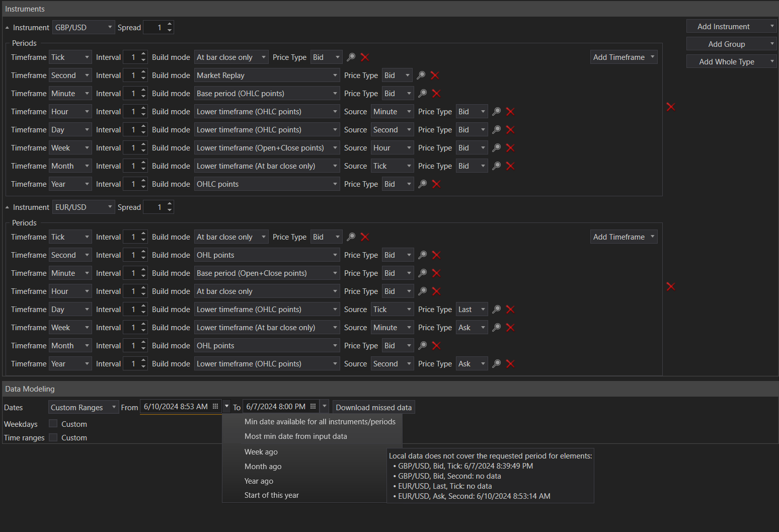Image resolution: width=779 pixels, height=532 pixels.
Task: Select 'Week ago' from date menu
Action: point(261,452)
